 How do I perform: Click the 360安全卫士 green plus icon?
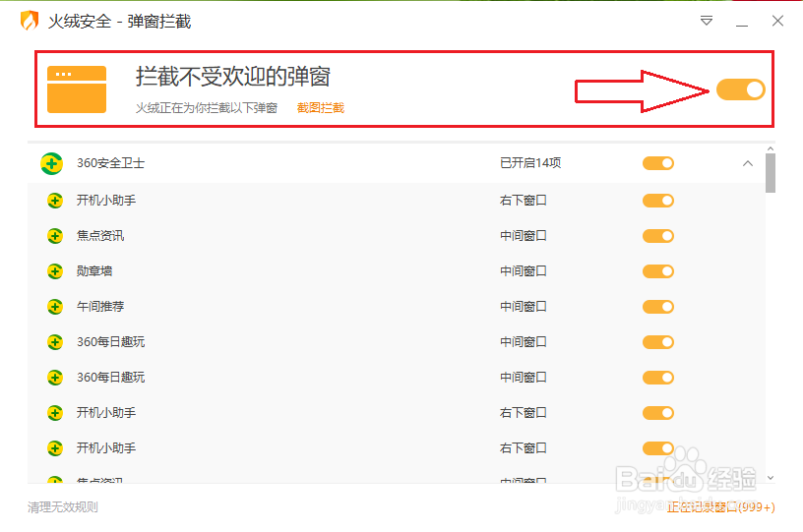coord(52,163)
